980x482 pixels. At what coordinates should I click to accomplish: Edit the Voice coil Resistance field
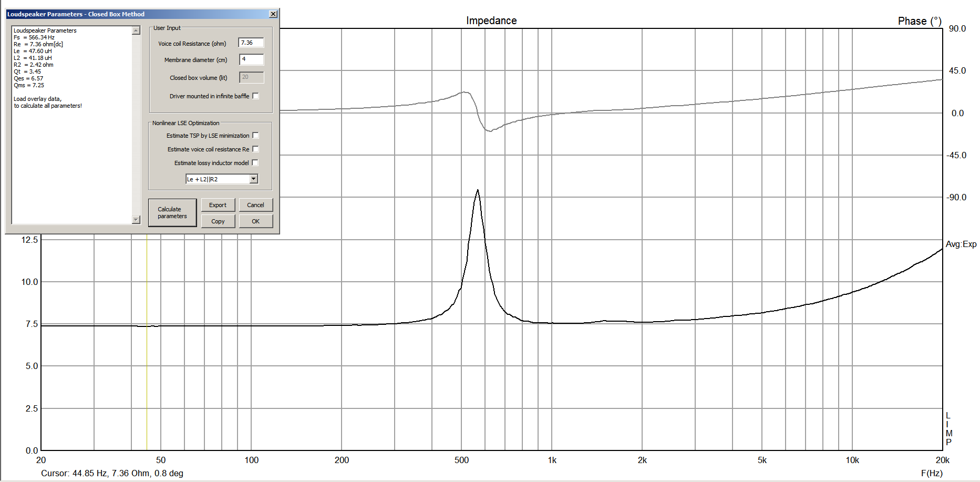[x=251, y=43]
